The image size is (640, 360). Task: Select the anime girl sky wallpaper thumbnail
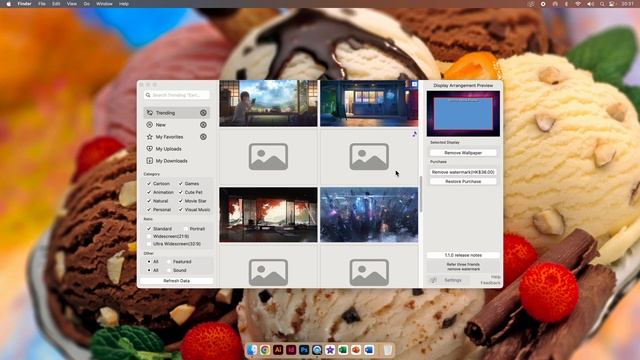coord(268,103)
